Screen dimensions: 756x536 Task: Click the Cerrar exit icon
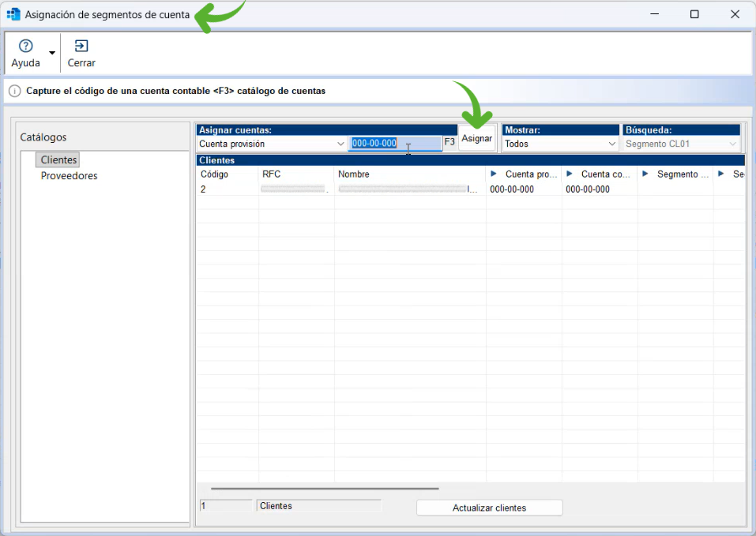pos(81,47)
